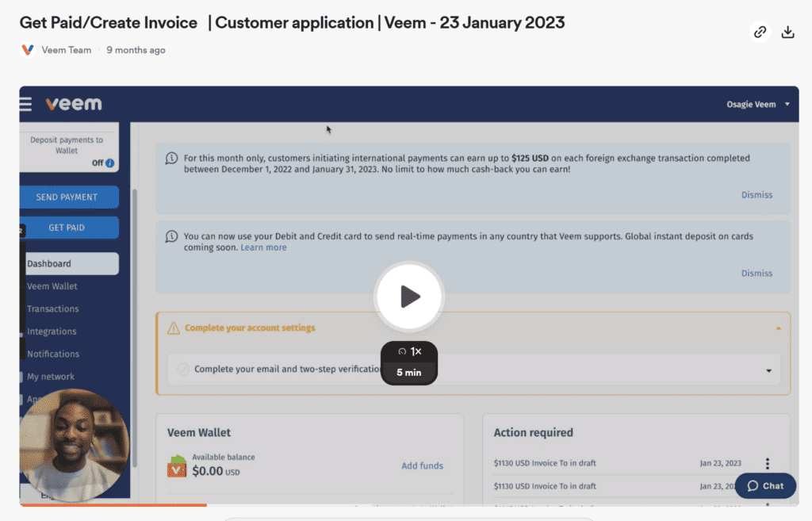Open the second $1130 USD Invoice draft

(545, 486)
